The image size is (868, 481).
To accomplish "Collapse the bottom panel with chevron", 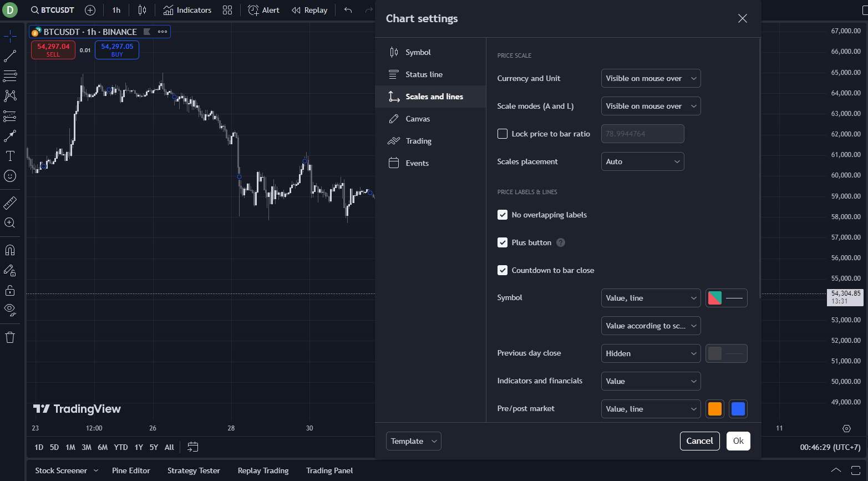I will pyautogui.click(x=836, y=470).
